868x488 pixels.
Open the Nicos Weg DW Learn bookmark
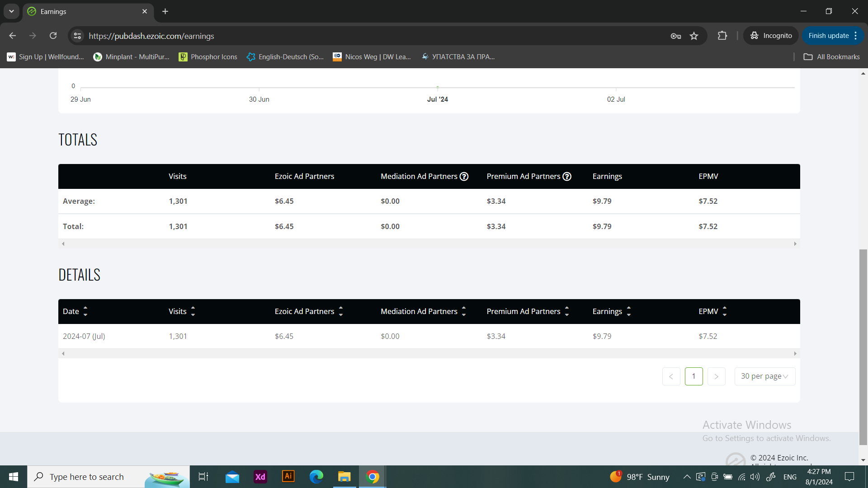tap(372, 57)
